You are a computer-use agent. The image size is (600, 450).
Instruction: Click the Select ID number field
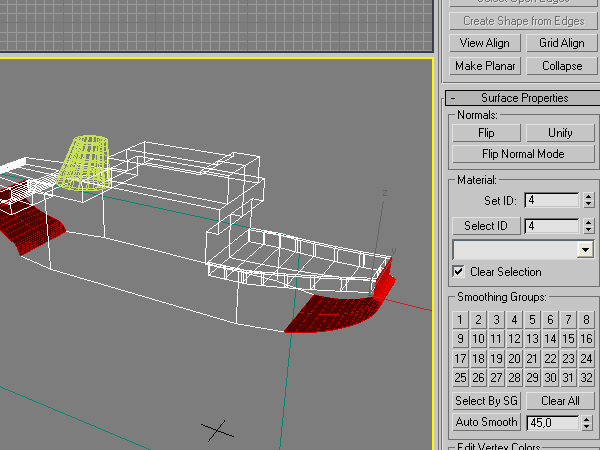point(551,226)
